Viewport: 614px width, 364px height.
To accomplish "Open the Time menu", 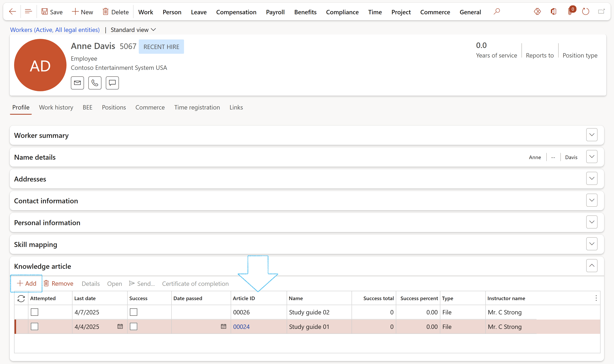I will [x=375, y=12].
